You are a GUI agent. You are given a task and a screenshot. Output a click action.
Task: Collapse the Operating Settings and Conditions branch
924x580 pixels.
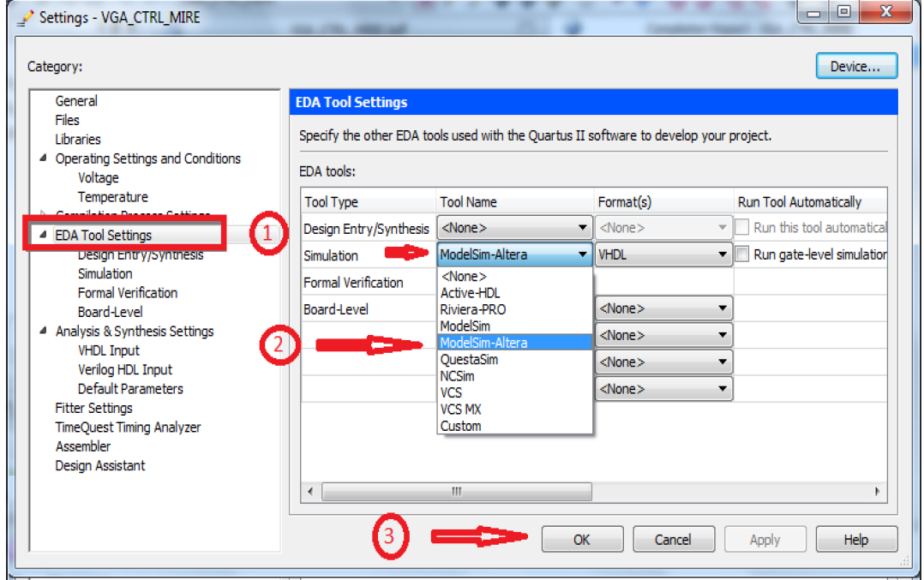tap(41, 158)
